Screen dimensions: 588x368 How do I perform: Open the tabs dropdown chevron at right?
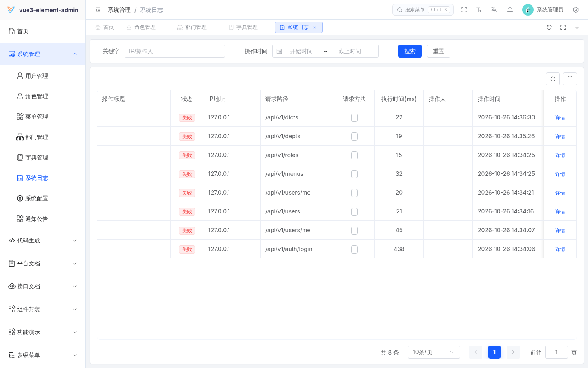coord(577,27)
